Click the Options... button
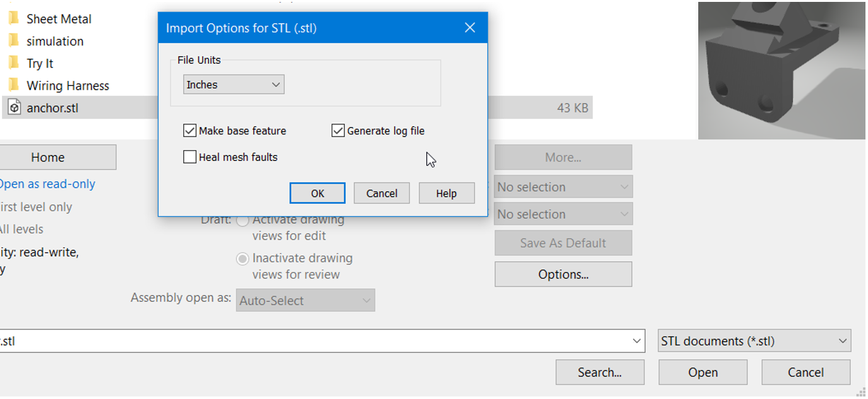Image resolution: width=868 pixels, height=399 pixels. 562,274
